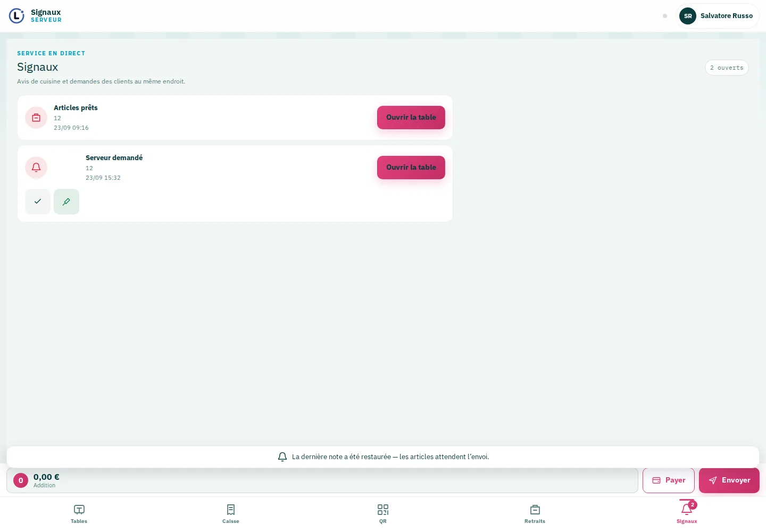Mark the server request done with checkmark
766x532 pixels.
(x=38, y=202)
